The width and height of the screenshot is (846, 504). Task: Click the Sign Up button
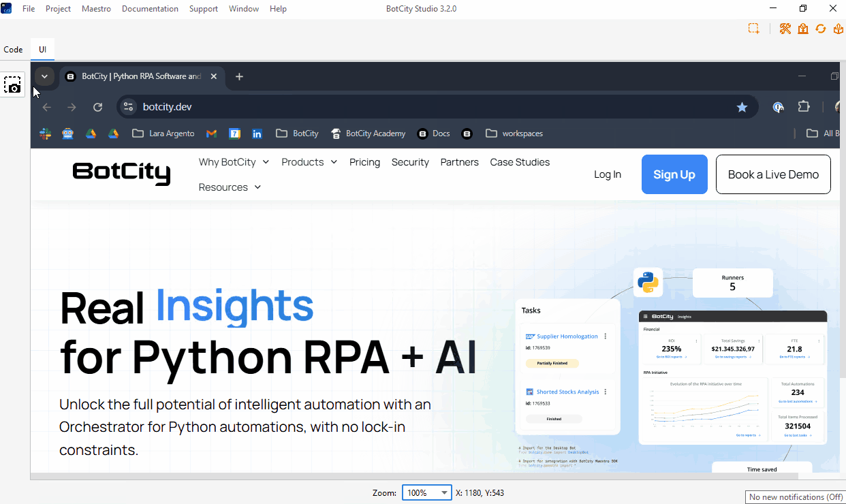674,174
